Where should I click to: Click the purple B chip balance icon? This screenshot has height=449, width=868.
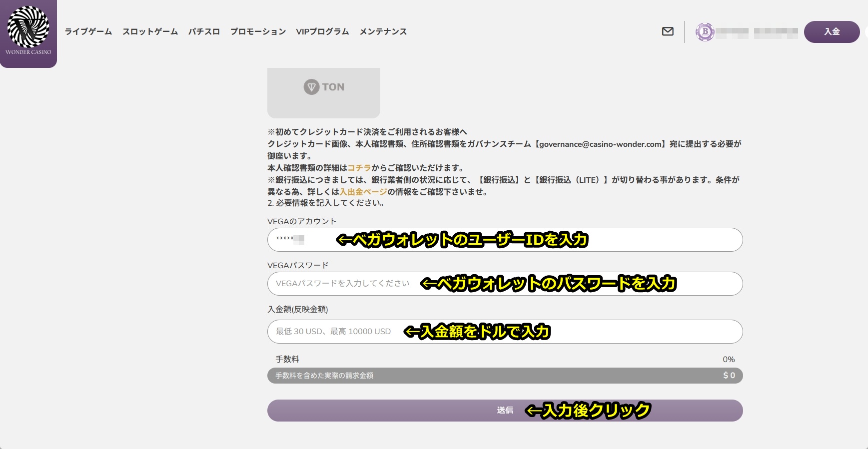(x=705, y=32)
